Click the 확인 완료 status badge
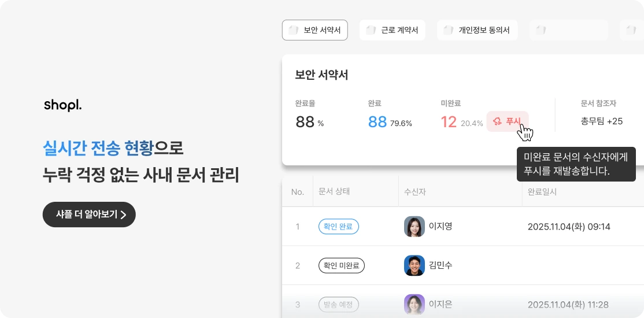This screenshot has height=318, width=644. 339,227
